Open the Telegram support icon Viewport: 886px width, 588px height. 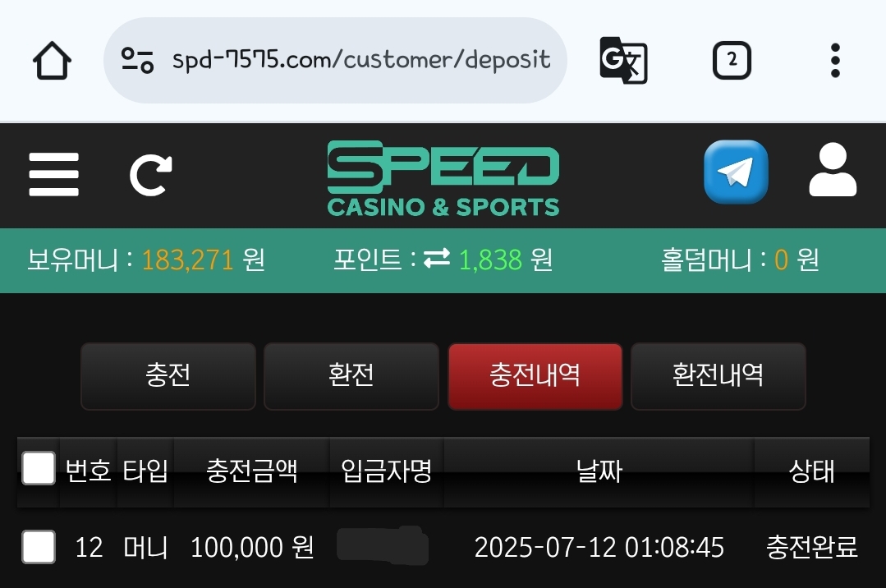736,172
